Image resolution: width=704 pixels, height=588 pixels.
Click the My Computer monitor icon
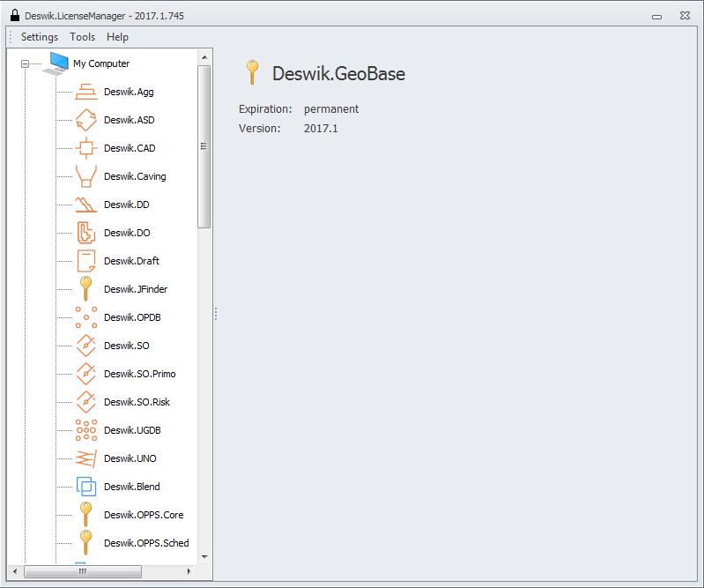click(x=56, y=63)
